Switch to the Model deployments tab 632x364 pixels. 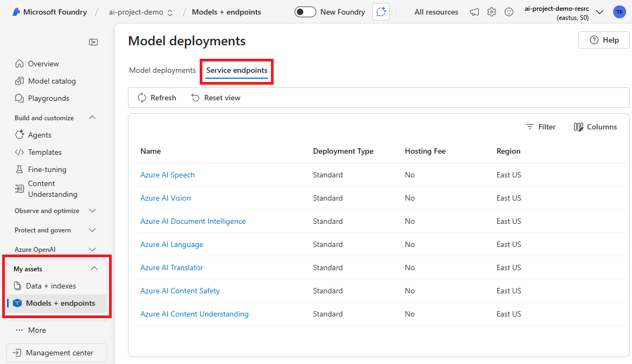[x=162, y=70]
